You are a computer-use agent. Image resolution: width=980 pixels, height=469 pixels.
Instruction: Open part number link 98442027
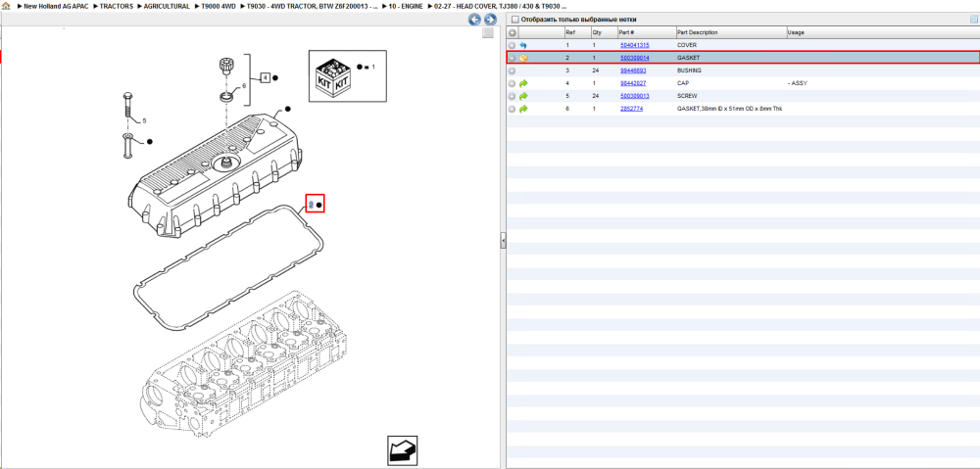click(x=632, y=83)
